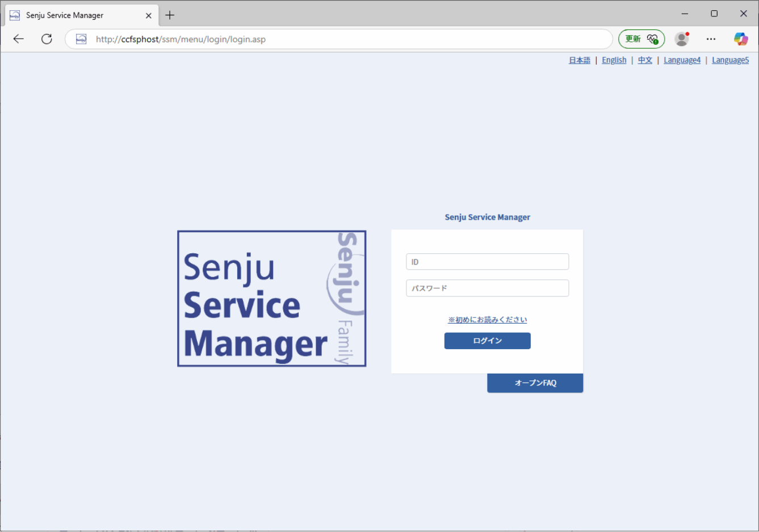Open the browser profile avatar
The image size is (759, 532).
pyautogui.click(x=682, y=39)
